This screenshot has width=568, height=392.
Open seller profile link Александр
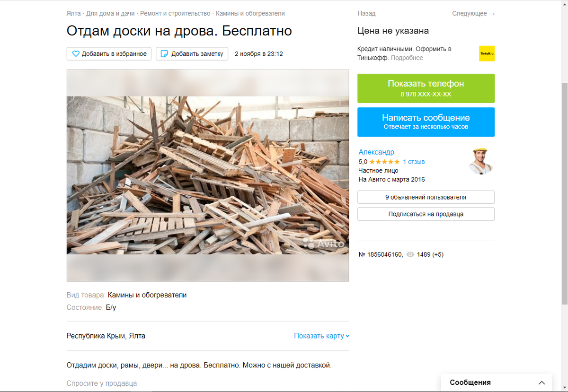(x=376, y=152)
